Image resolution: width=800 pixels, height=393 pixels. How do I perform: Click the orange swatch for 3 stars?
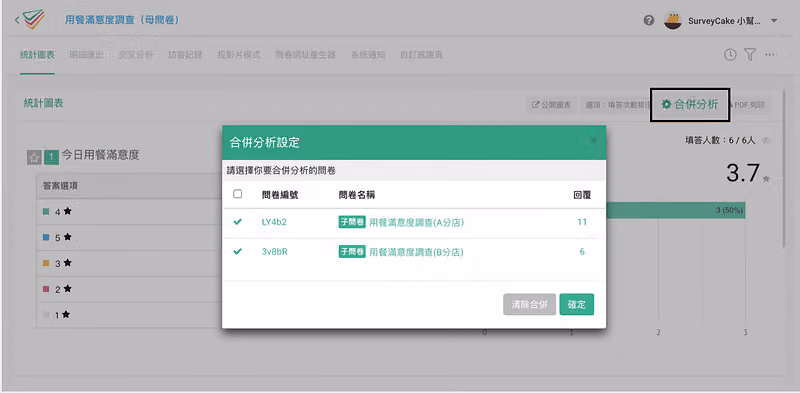[x=46, y=263]
